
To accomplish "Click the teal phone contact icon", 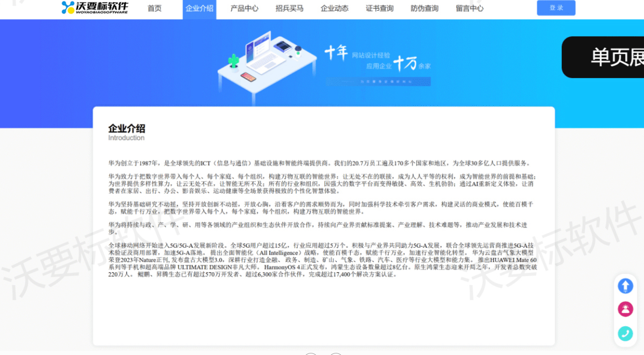I will click(x=625, y=333).
